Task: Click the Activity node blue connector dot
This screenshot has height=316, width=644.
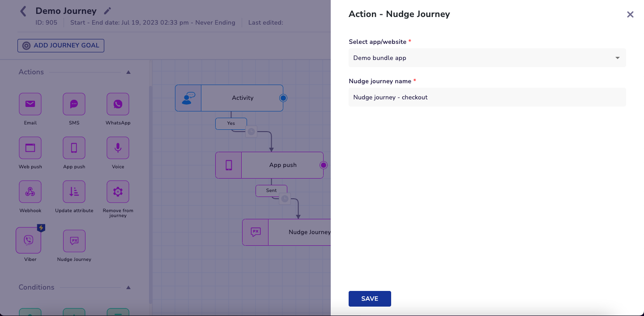Action: [283, 98]
